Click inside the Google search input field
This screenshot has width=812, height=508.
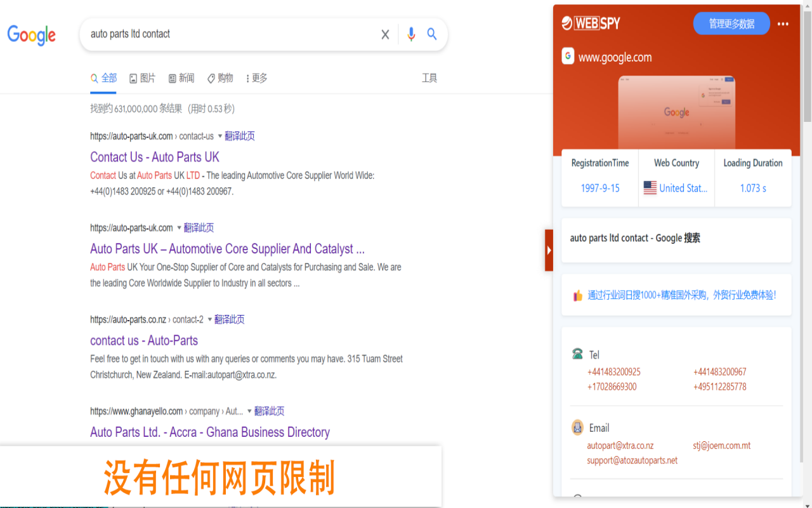pyautogui.click(x=232, y=34)
